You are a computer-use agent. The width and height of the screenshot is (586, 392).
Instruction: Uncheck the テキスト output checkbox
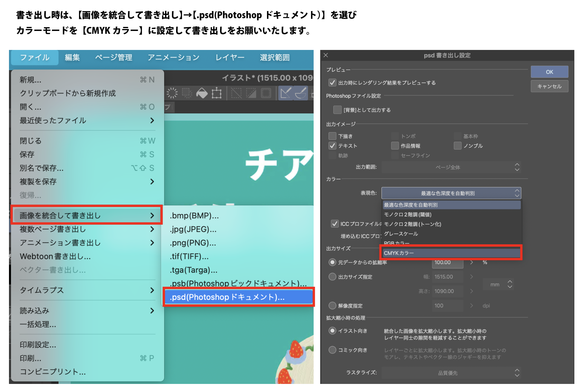332,146
